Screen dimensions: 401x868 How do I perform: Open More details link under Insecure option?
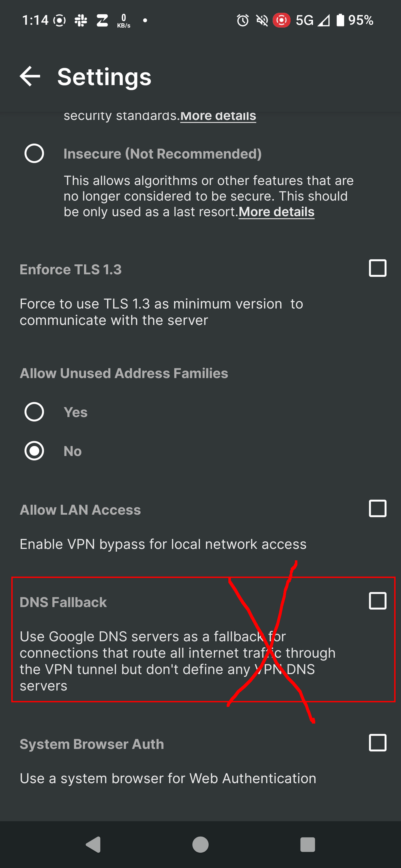tap(276, 212)
